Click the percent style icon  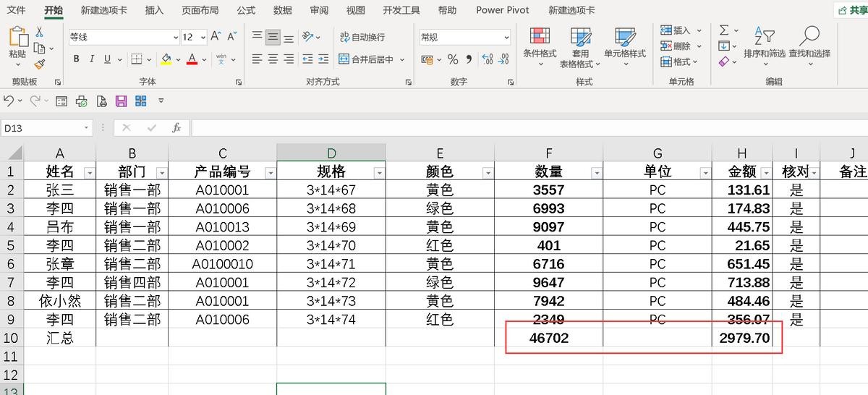(453, 59)
